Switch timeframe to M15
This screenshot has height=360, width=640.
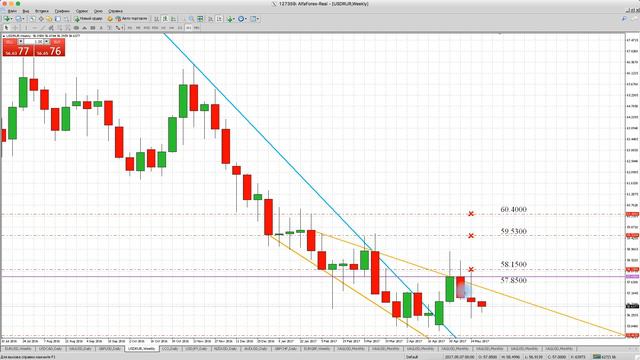147,28
